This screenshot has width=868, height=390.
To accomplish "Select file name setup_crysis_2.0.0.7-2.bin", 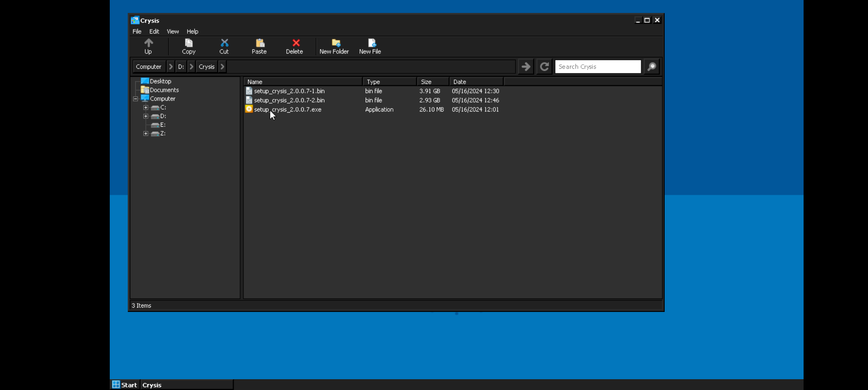I will (289, 100).
